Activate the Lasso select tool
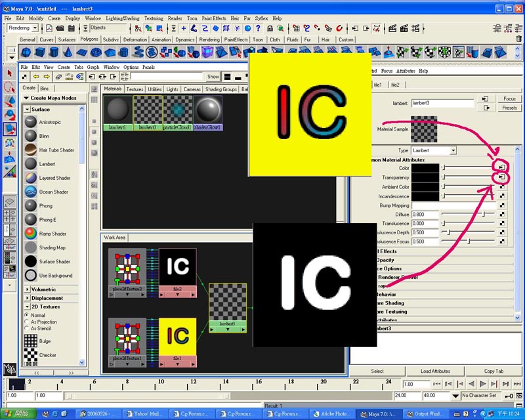The image size is (525, 420). [9, 87]
